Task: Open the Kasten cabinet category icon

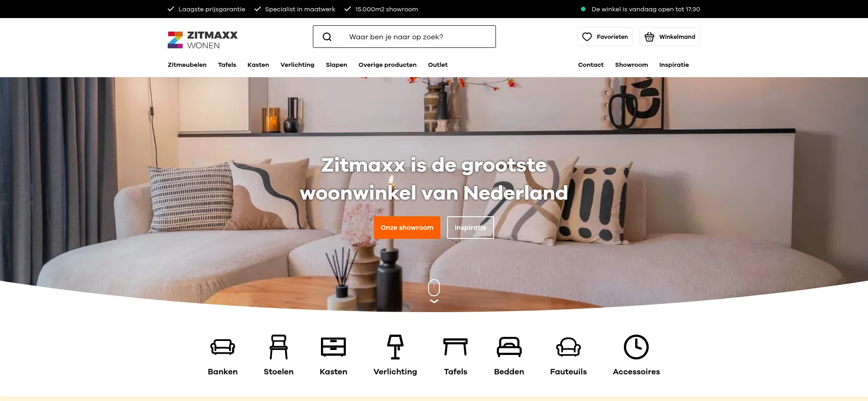Action: (x=333, y=347)
